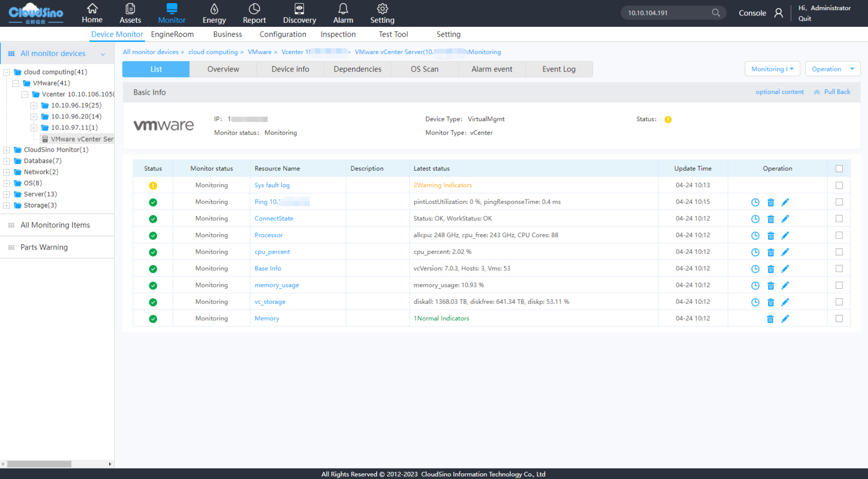The image size is (868, 479).
Task: Check the vc_storage row checkbox
Action: 839,302
